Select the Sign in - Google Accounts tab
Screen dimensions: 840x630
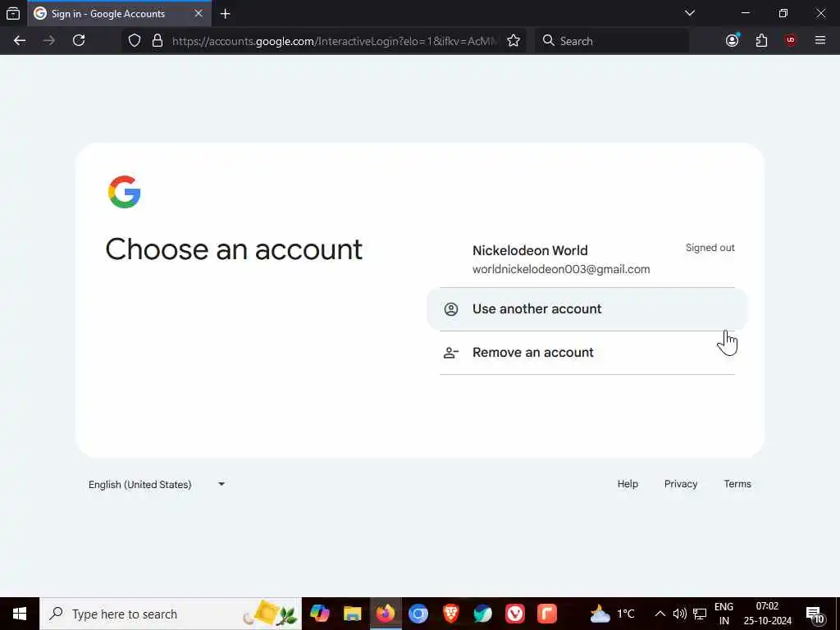pos(119,13)
